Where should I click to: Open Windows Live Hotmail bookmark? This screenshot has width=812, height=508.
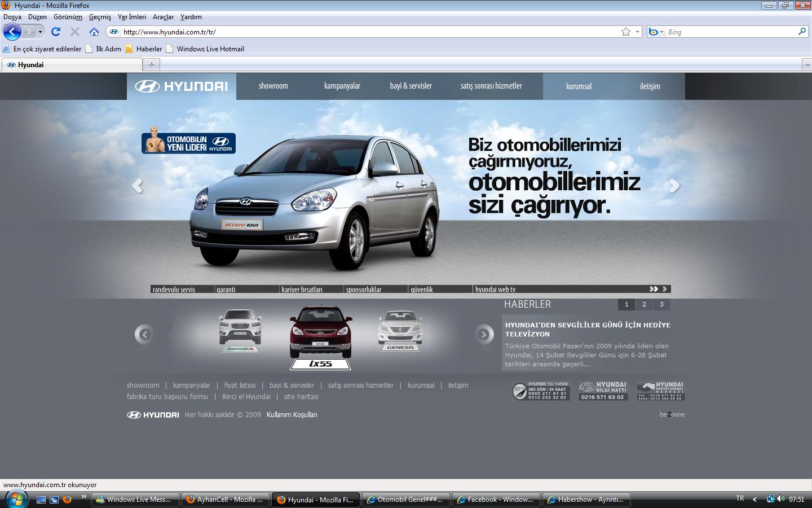[205, 49]
